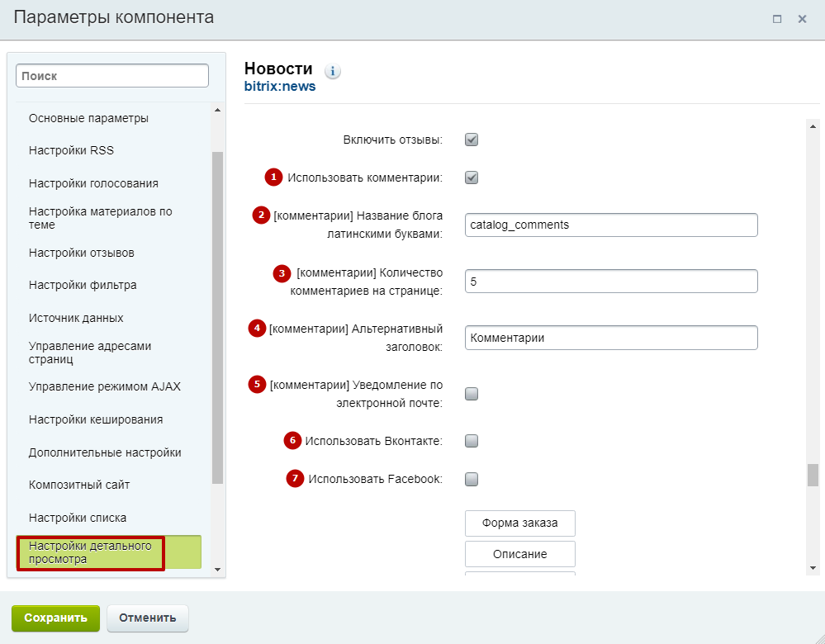Close the component parameters dialog

[802, 19]
